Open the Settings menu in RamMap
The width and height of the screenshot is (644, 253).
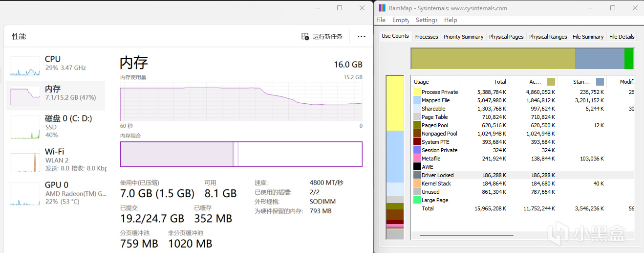click(427, 20)
